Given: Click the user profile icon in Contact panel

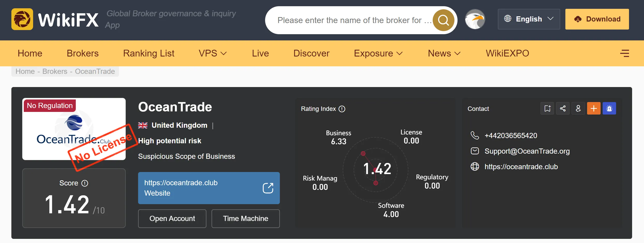Looking at the screenshot, I should pyautogui.click(x=578, y=108).
